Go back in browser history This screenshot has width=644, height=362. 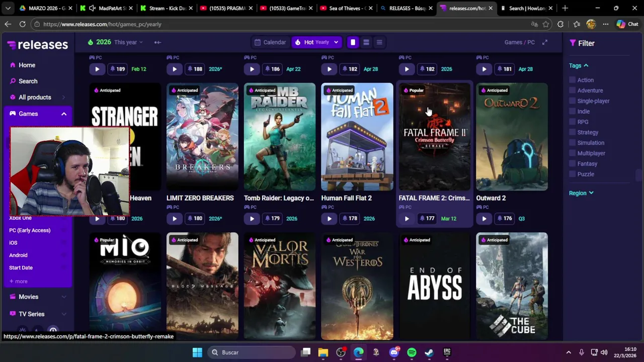point(8,24)
